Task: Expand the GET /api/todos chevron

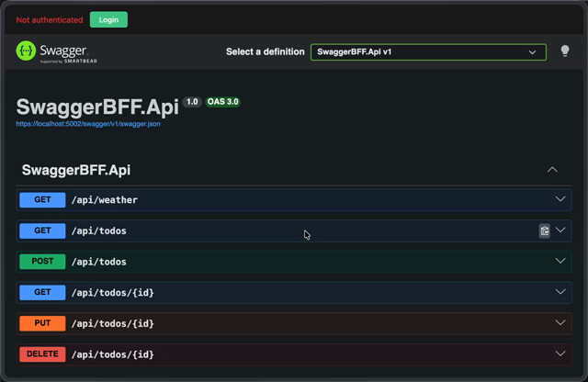Action: click(x=560, y=230)
